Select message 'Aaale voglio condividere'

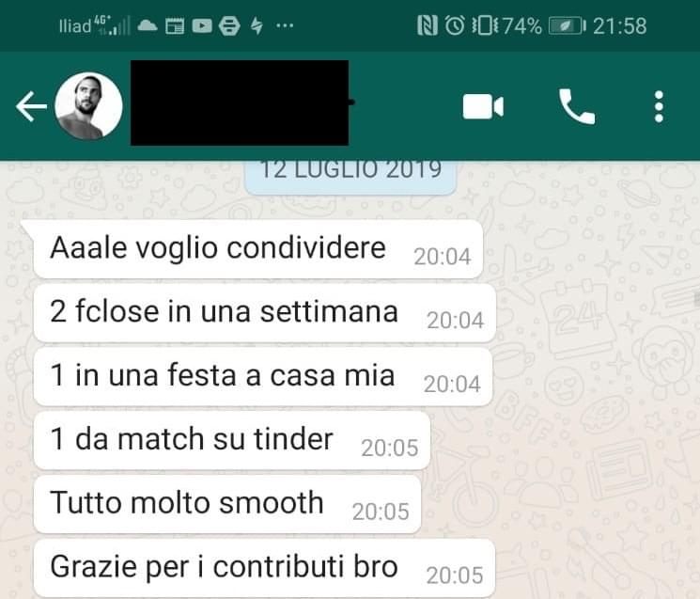[x=258, y=249]
